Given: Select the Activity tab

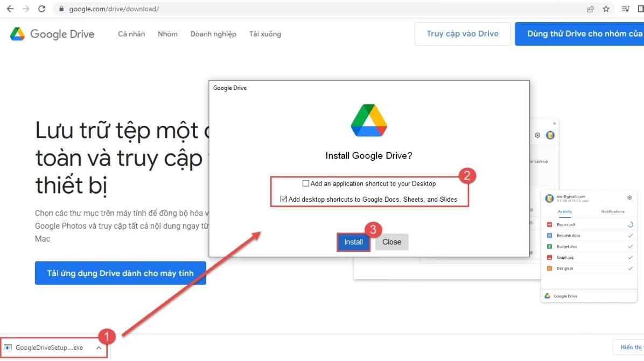Looking at the screenshot, I should [x=564, y=211].
